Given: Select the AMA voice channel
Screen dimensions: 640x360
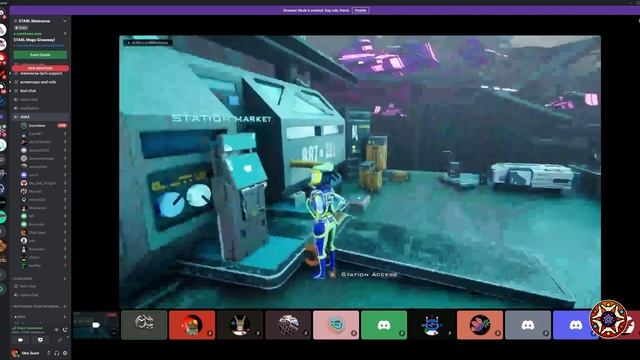Looking at the screenshot, I should pyautogui.click(x=40, y=117).
